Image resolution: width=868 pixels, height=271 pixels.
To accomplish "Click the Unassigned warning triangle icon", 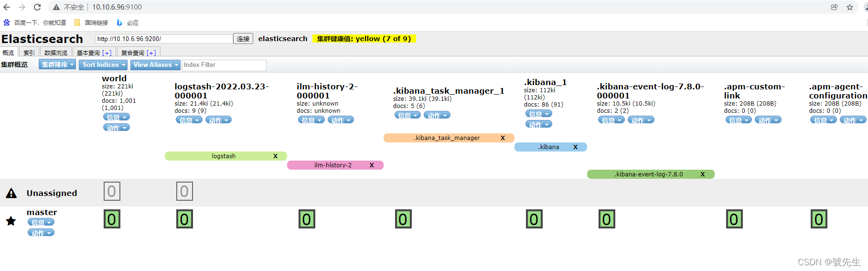I will click(x=11, y=193).
